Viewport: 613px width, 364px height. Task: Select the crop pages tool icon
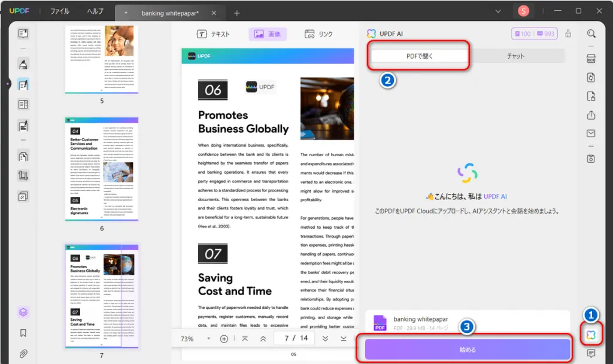(x=23, y=175)
